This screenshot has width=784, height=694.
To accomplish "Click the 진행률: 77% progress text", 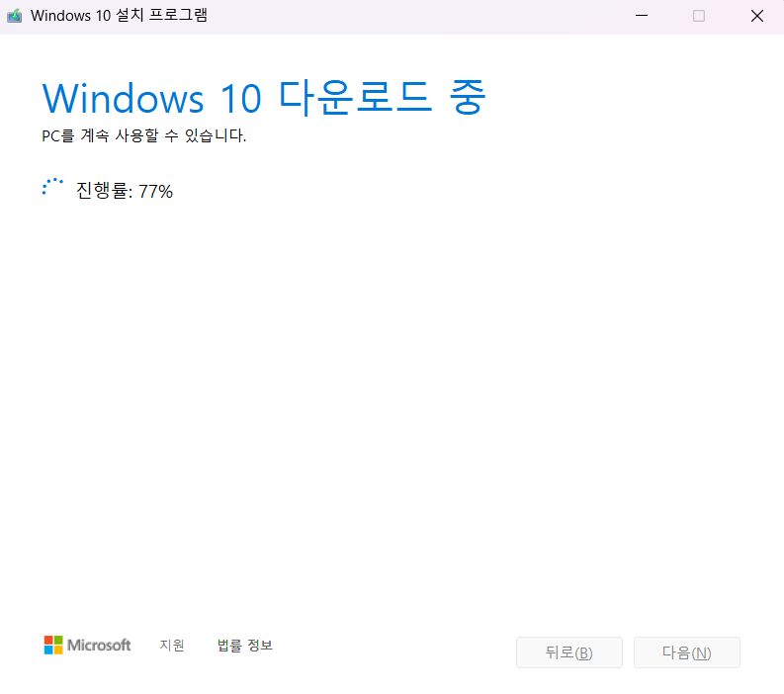I will tap(125, 191).
